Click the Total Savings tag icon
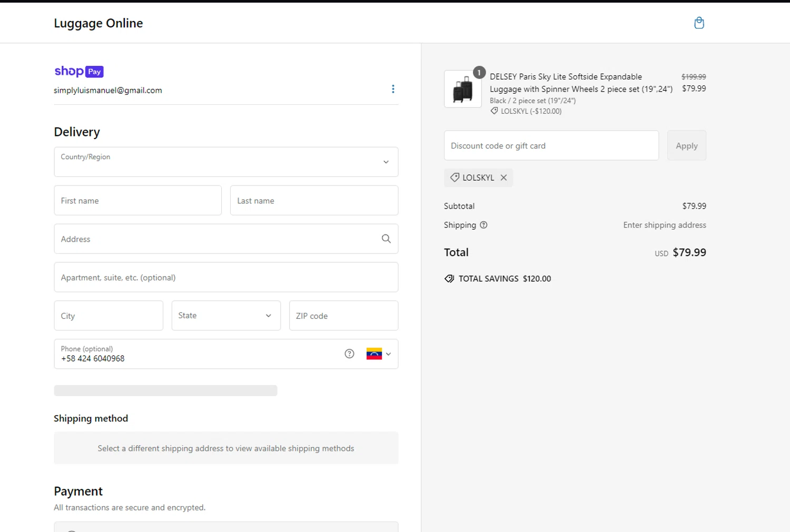790x532 pixels. [449, 279]
